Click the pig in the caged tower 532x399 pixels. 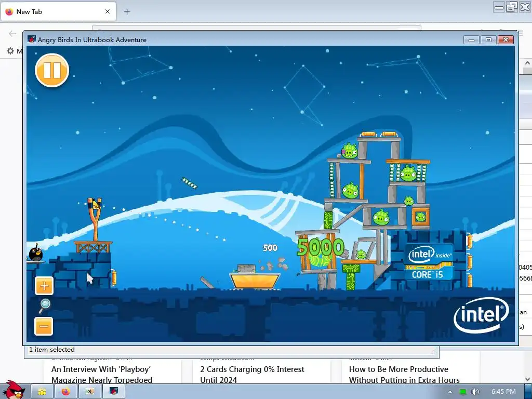click(408, 174)
